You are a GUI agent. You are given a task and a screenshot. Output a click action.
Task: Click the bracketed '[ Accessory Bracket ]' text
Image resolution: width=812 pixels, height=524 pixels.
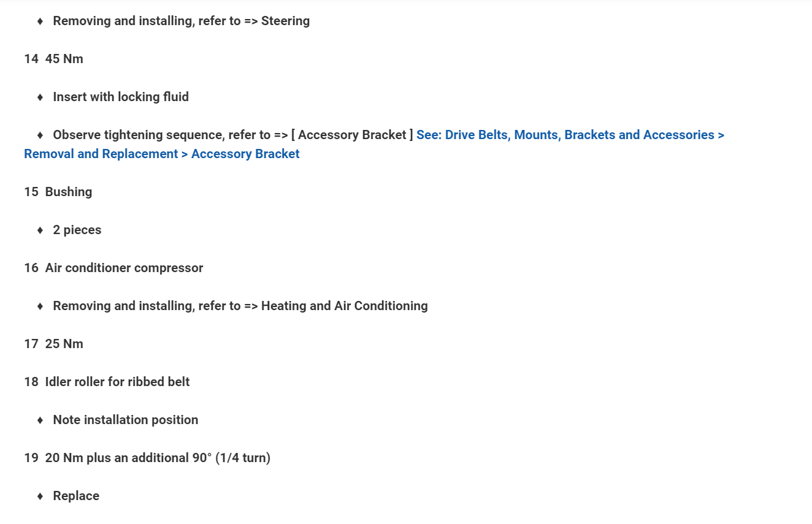352,135
